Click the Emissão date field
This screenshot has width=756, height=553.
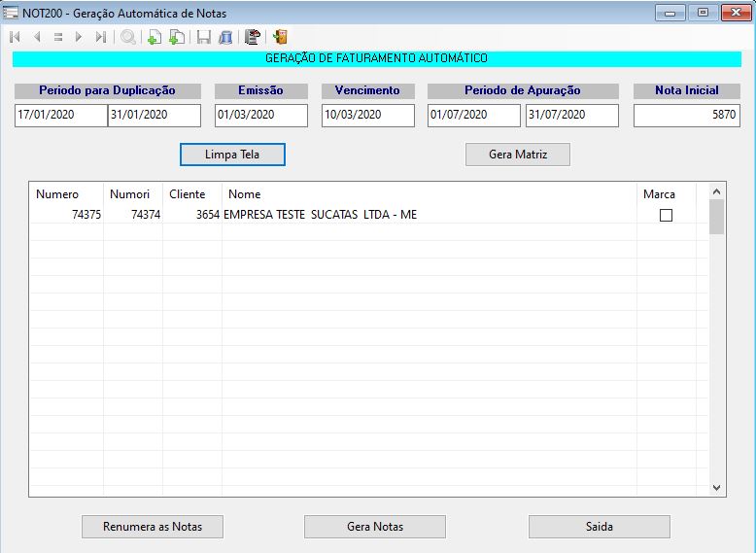(260, 115)
